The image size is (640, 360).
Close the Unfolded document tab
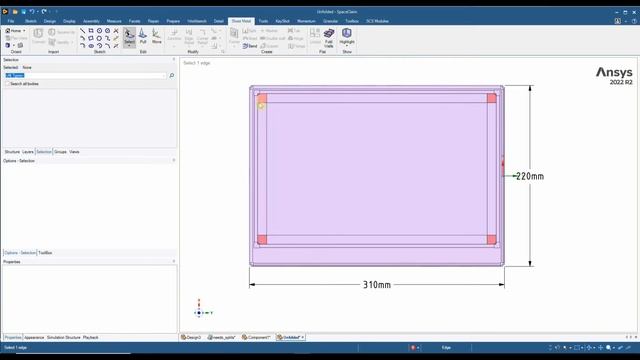tap(302, 338)
